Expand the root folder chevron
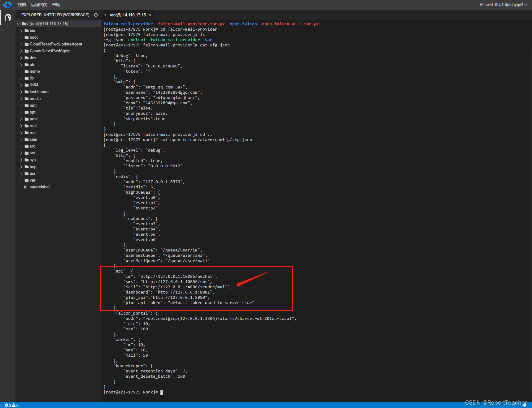This screenshot has width=532, height=408. (21, 126)
